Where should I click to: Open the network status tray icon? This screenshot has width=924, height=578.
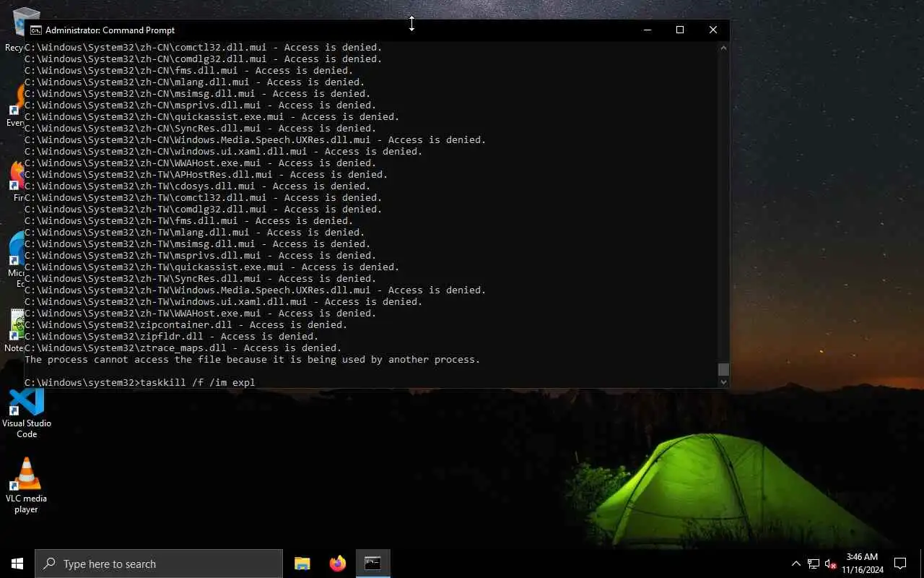[x=814, y=564]
